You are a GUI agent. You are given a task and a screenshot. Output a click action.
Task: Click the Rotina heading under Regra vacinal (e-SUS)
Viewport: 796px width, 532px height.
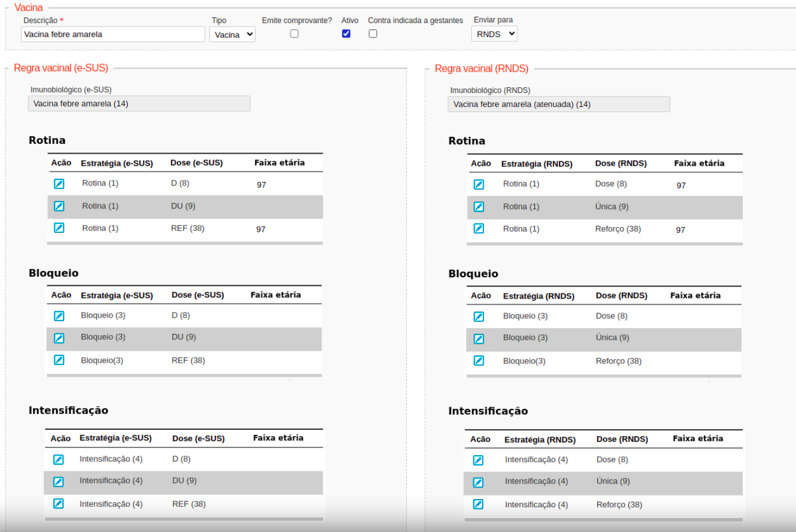click(x=47, y=140)
